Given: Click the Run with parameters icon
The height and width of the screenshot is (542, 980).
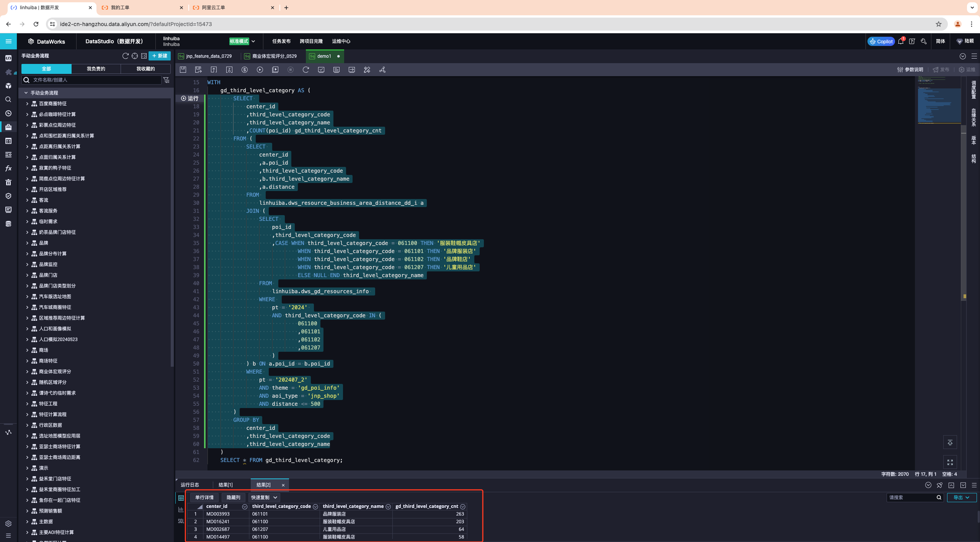Looking at the screenshot, I should (x=275, y=70).
